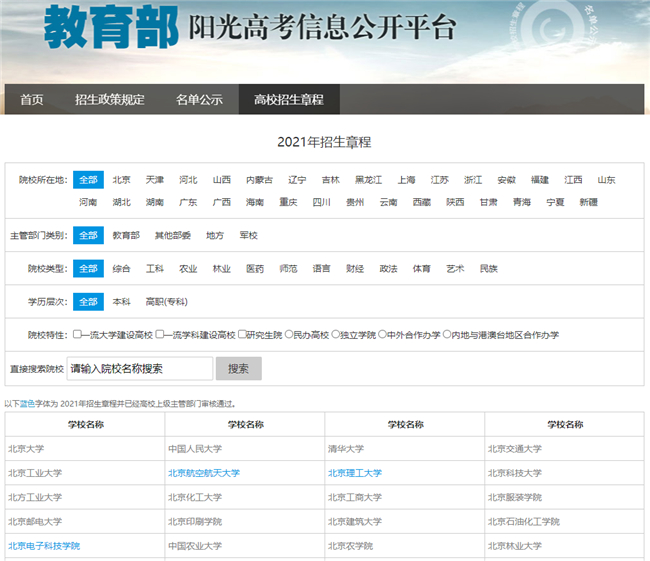Filter school type by 民族
The height and width of the screenshot is (561, 650).
point(488,269)
